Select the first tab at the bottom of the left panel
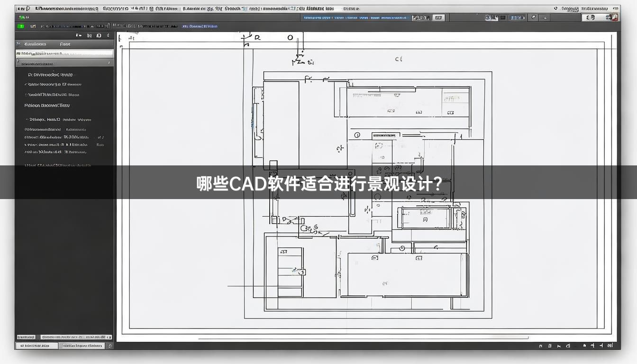Viewport: 637px width, 364px height. point(36,346)
